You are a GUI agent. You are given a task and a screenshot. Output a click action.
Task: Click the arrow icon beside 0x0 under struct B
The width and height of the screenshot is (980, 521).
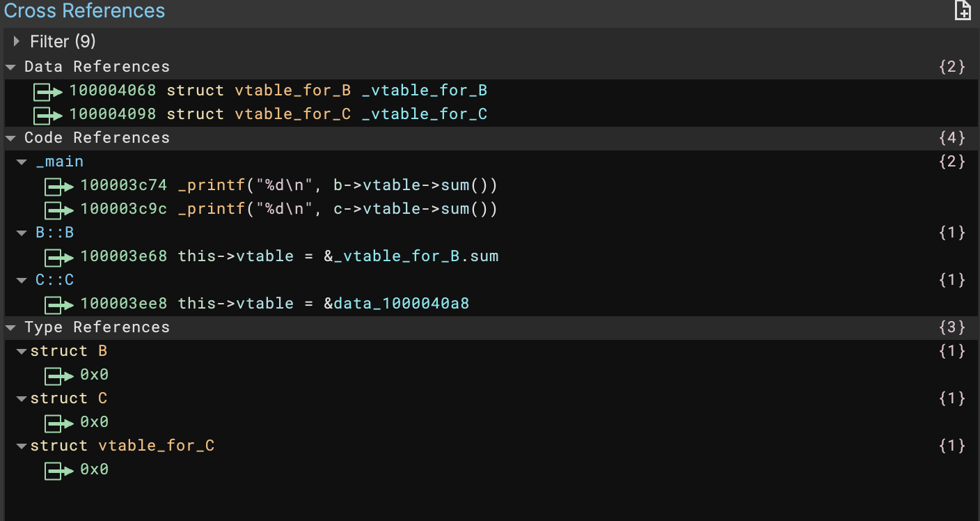tap(58, 375)
